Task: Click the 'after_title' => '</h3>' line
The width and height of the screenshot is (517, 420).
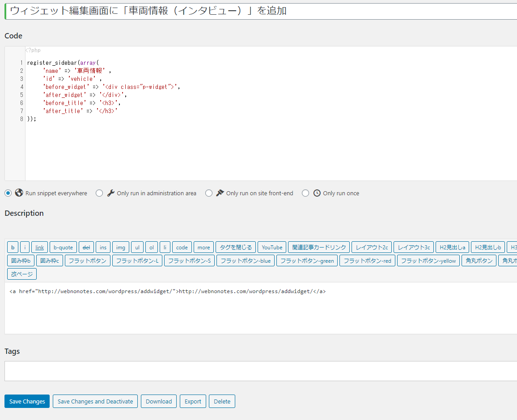Action: coord(80,111)
